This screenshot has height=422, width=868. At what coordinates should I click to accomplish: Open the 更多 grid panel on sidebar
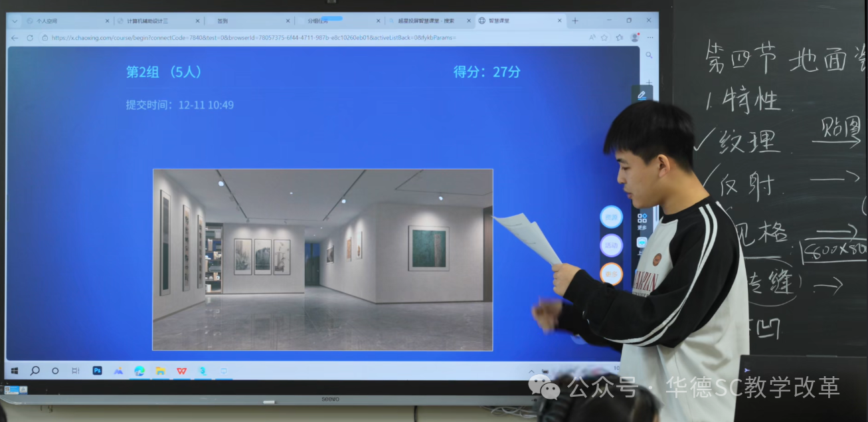(642, 221)
